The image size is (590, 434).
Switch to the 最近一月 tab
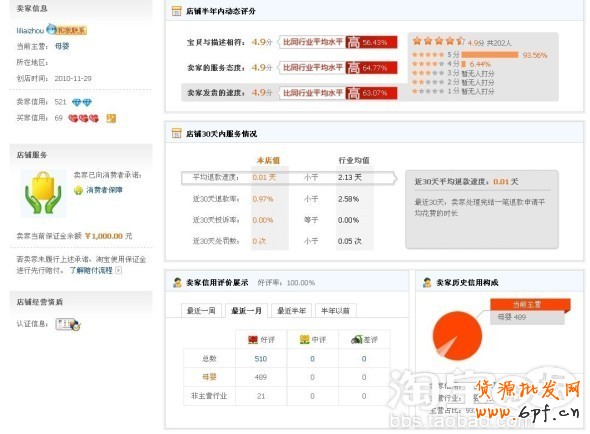[x=246, y=311]
